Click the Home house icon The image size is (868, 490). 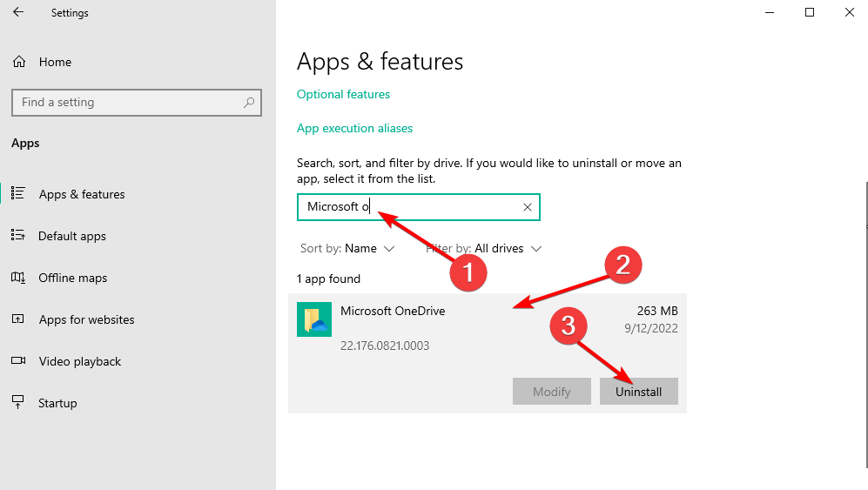pyautogui.click(x=19, y=62)
